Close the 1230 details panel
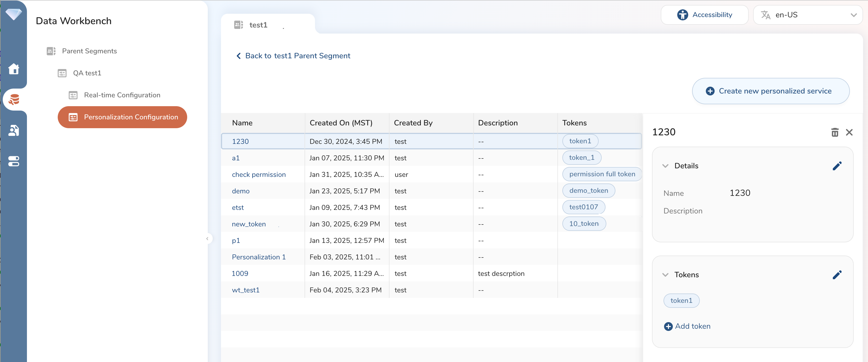 [x=849, y=132]
